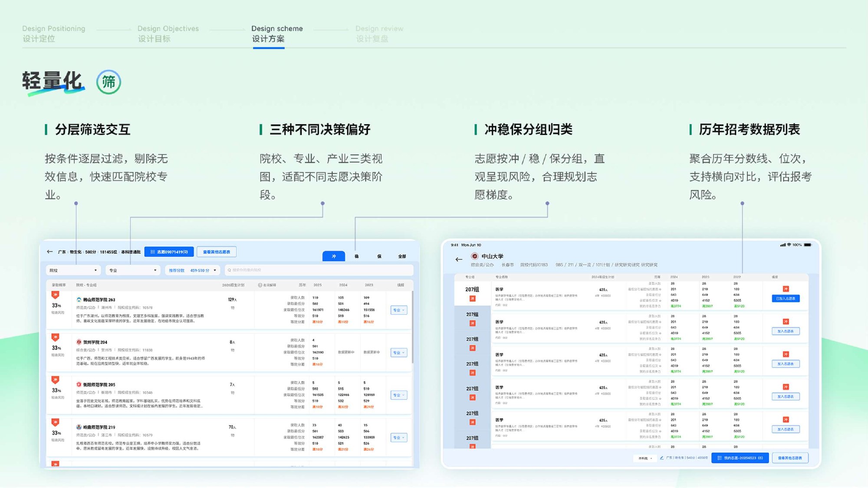Click the 贺州学院 school logo
The height and width of the screenshot is (488, 868).
pyautogui.click(x=79, y=342)
